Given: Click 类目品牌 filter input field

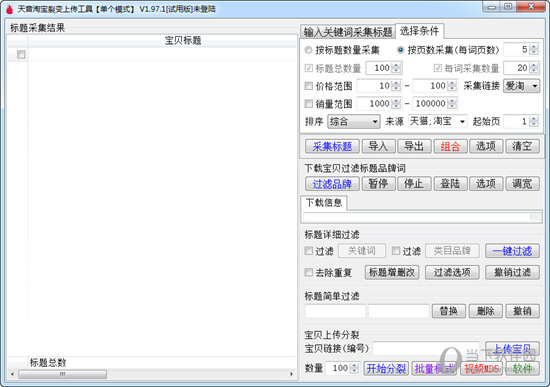Looking at the screenshot, I should (452, 251).
